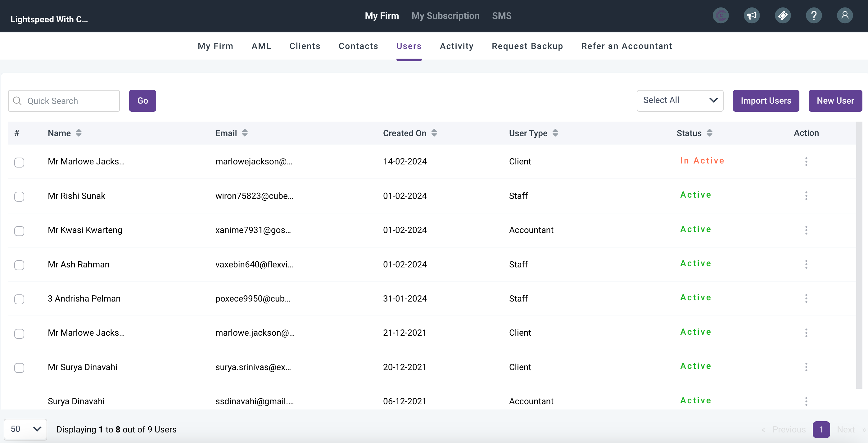Sort names using Name column arrows
868x443 pixels.
(x=79, y=133)
